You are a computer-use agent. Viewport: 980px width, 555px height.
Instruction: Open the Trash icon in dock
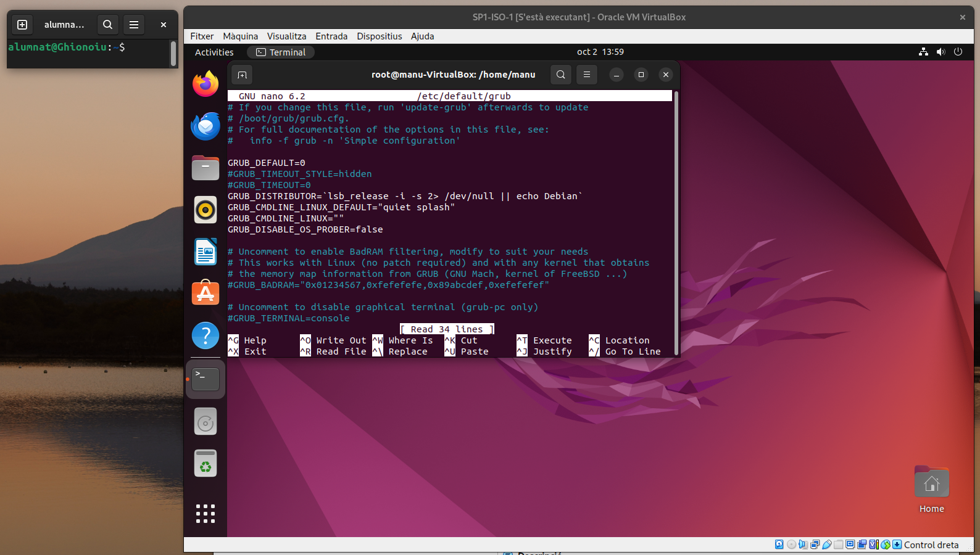pyautogui.click(x=206, y=463)
